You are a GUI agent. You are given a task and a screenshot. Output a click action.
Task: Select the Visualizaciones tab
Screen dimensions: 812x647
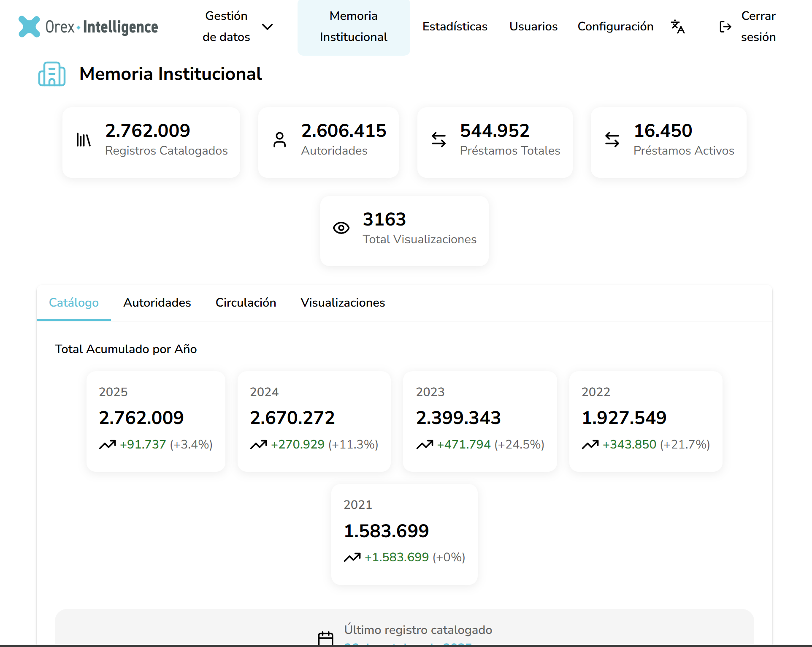pos(343,303)
